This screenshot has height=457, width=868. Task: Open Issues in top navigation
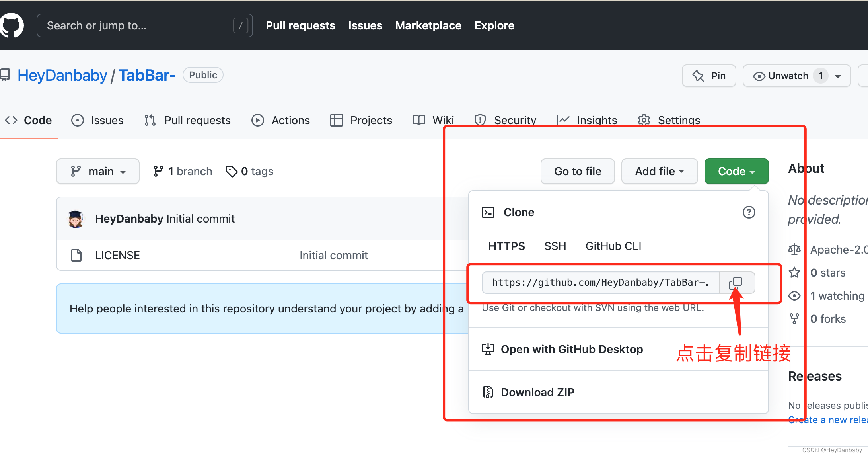pyautogui.click(x=365, y=25)
